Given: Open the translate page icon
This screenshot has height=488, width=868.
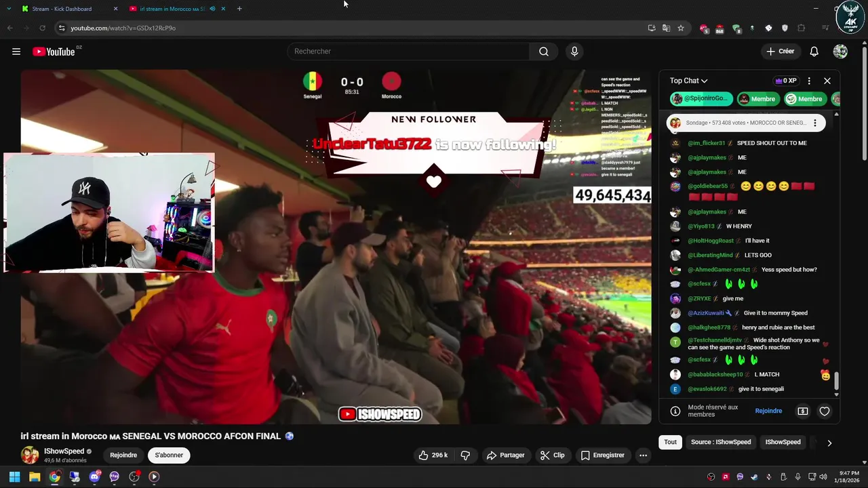Looking at the screenshot, I should [666, 28].
